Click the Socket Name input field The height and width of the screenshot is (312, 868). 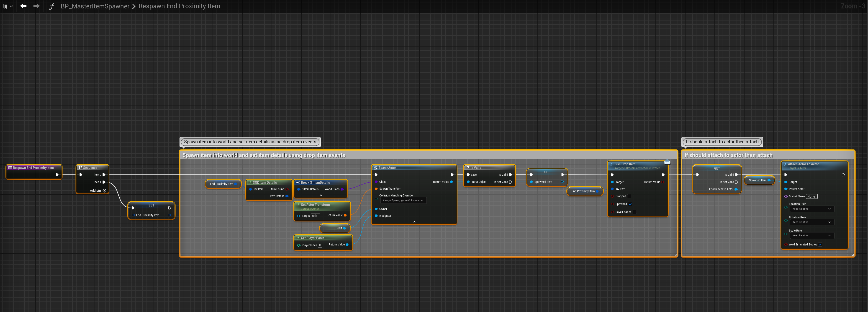click(812, 196)
